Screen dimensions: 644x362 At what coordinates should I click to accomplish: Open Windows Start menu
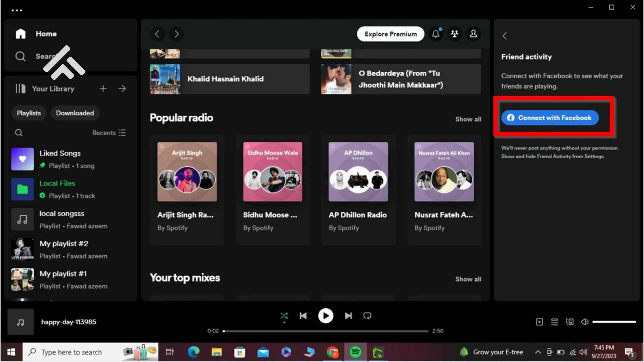coord(11,352)
